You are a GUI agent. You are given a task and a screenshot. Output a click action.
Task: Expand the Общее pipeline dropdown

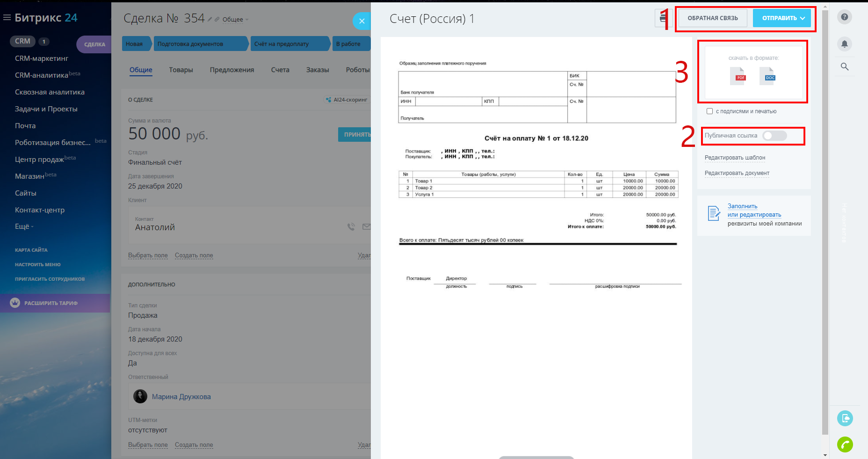(235, 20)
